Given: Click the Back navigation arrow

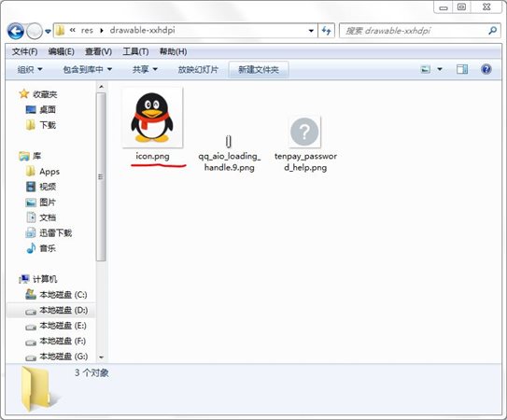Looking at the screenshot, I should click(x=16, y=31).
